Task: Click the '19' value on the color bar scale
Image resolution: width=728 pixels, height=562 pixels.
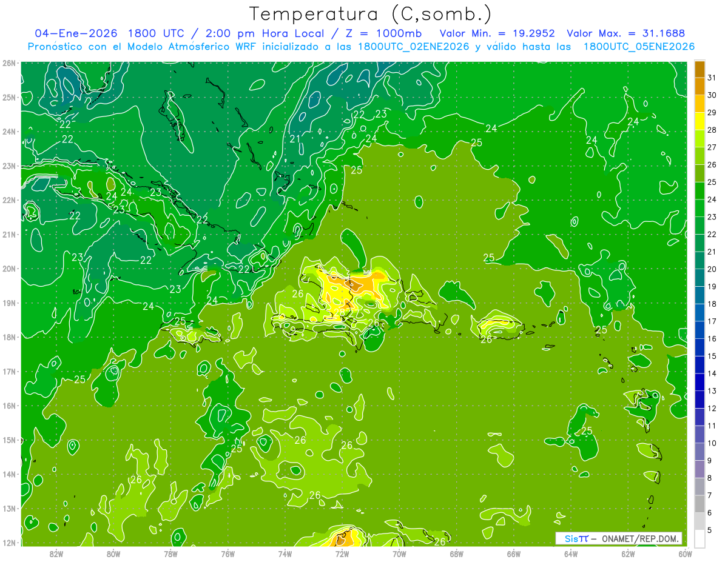Action: (x=712, y=287)
